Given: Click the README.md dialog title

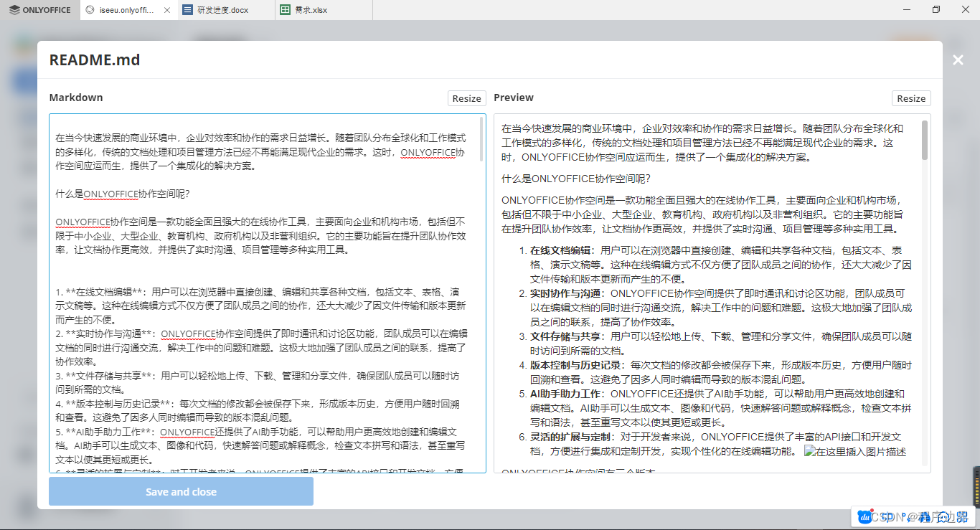Looking at the screenshot, I should (95, 60).
